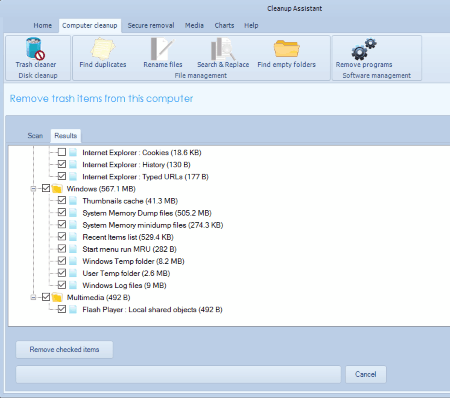Uncheck the Multimedia group checkbox
450x398 pixels.
pos(46,297)
